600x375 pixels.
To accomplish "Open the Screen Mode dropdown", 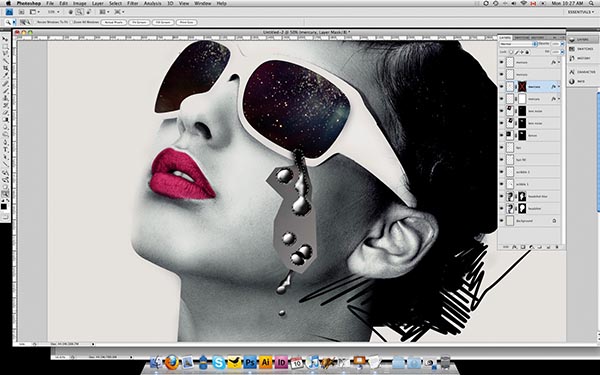I will click(x=119, y=12).
